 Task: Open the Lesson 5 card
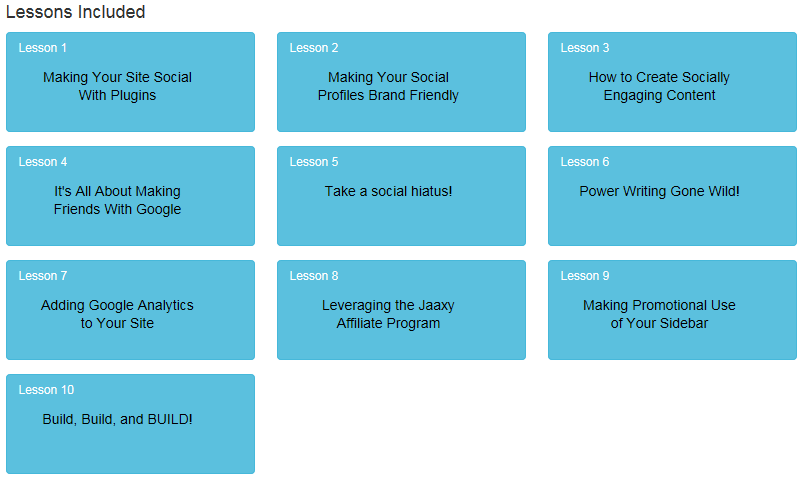coord(401,196)
